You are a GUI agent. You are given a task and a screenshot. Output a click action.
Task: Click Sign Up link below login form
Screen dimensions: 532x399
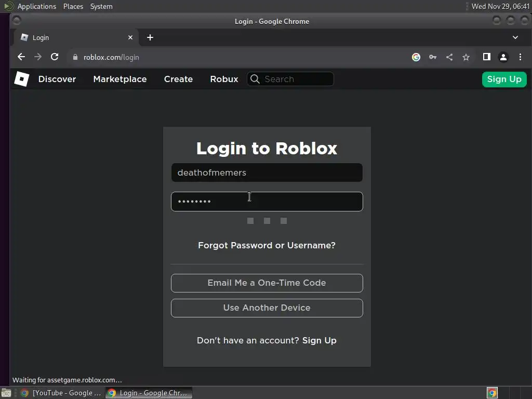[x=320, y=340]
